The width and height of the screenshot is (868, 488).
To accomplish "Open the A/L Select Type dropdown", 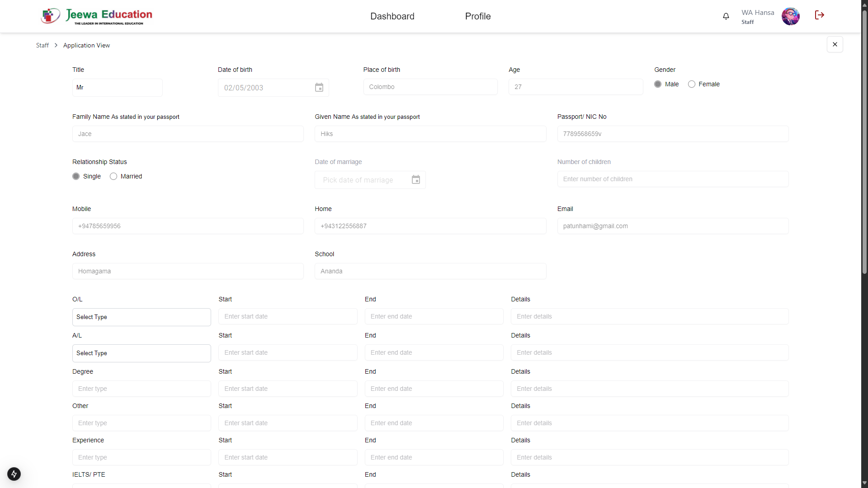I will [x=141, y=353].
